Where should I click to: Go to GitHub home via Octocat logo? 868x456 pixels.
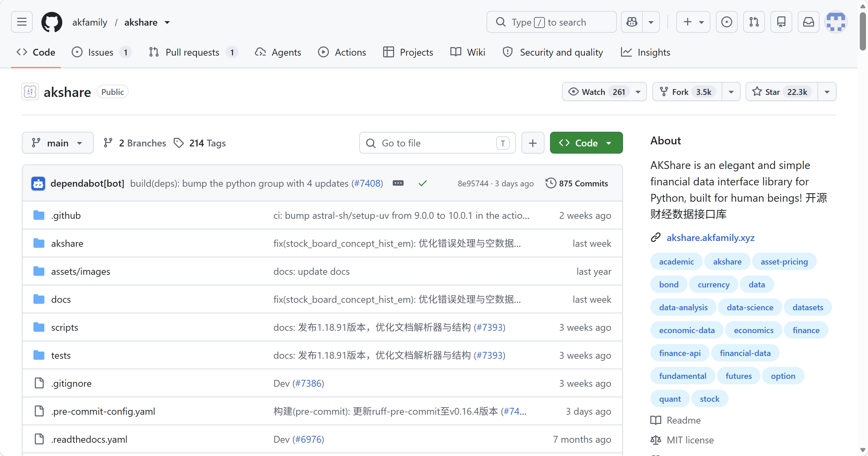[x=52, y=22]
